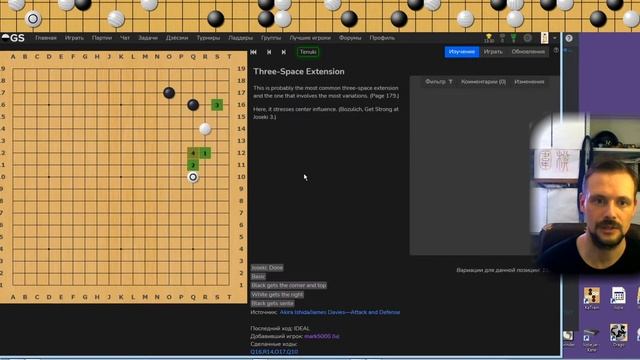This screenshot has width=640, height=360.
Task: Open the Attack and Defense source link
Action: [x=340, y=312]
